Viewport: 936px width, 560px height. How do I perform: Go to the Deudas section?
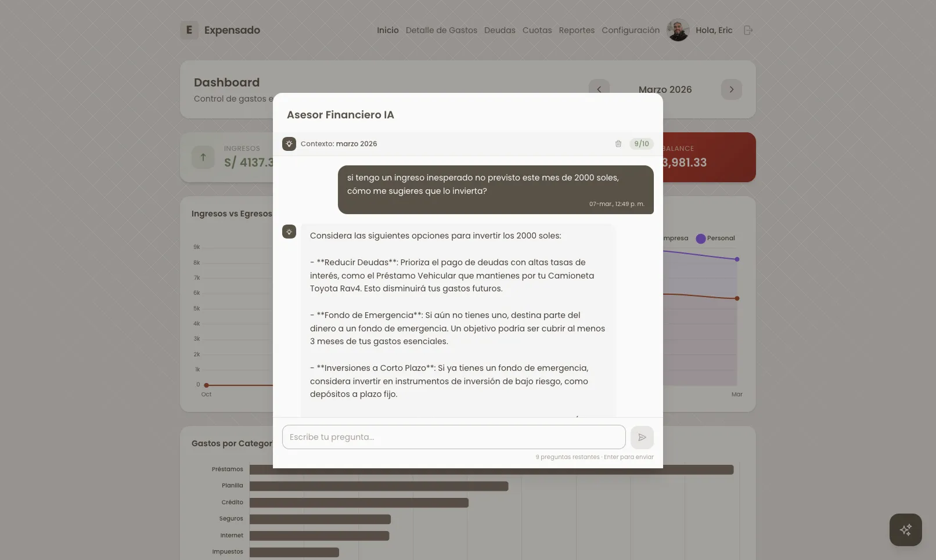[499, 30]
